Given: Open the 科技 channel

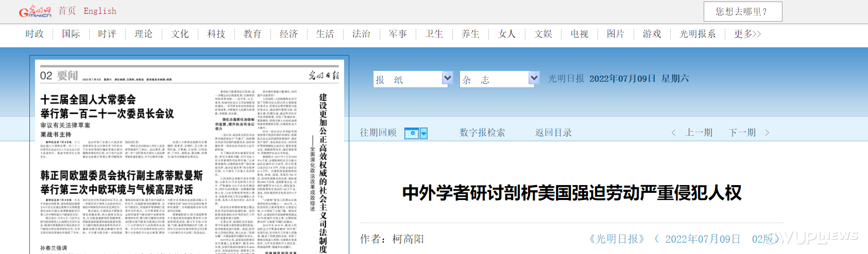Looking at the screenshot, I should (216, 34).
